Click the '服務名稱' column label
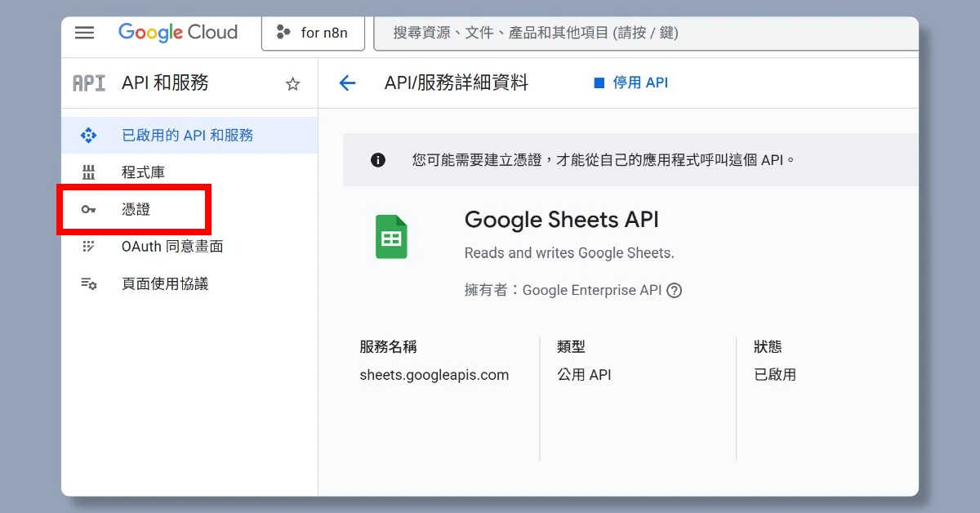980x513 pixels. click(x=388, y=347)
